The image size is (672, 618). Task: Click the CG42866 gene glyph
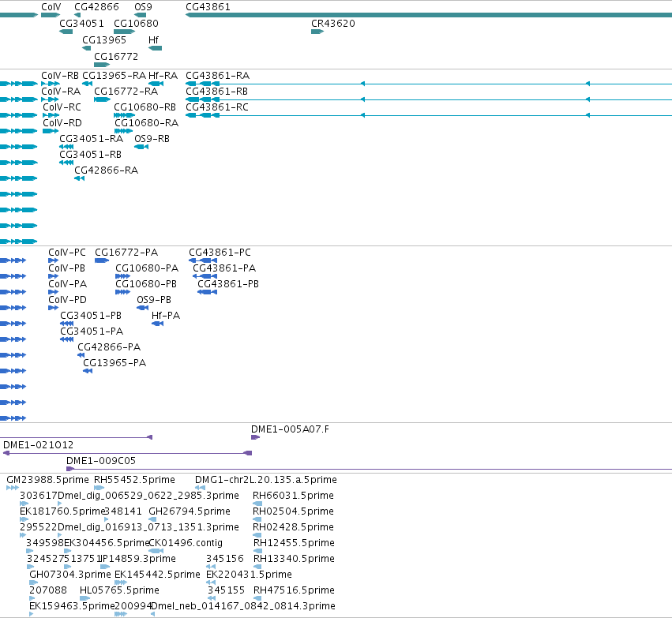point(77,16)
